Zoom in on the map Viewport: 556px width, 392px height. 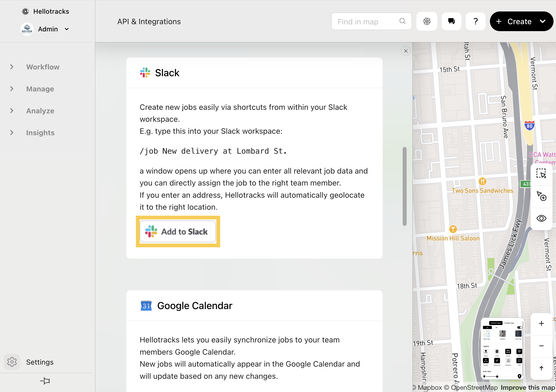click(541, 324)
